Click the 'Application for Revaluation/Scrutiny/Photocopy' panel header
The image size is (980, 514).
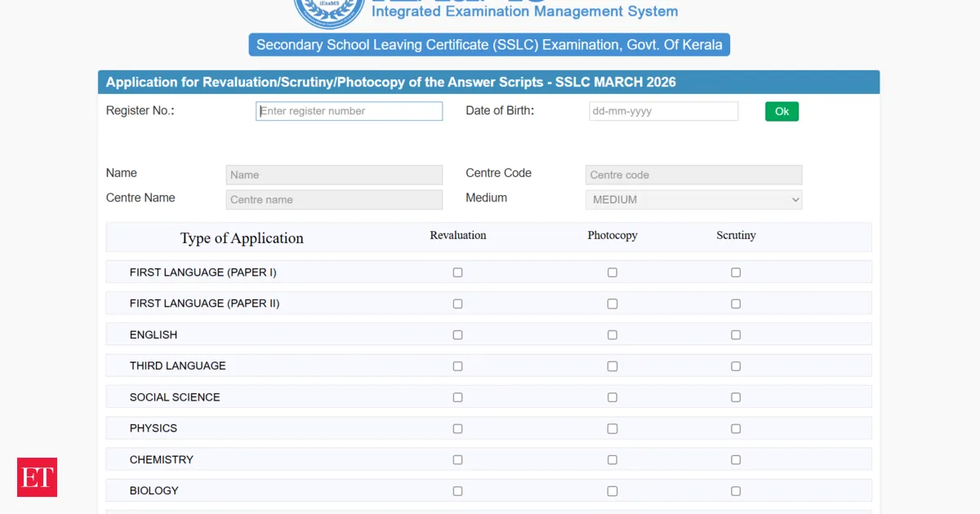click(488, 82)
